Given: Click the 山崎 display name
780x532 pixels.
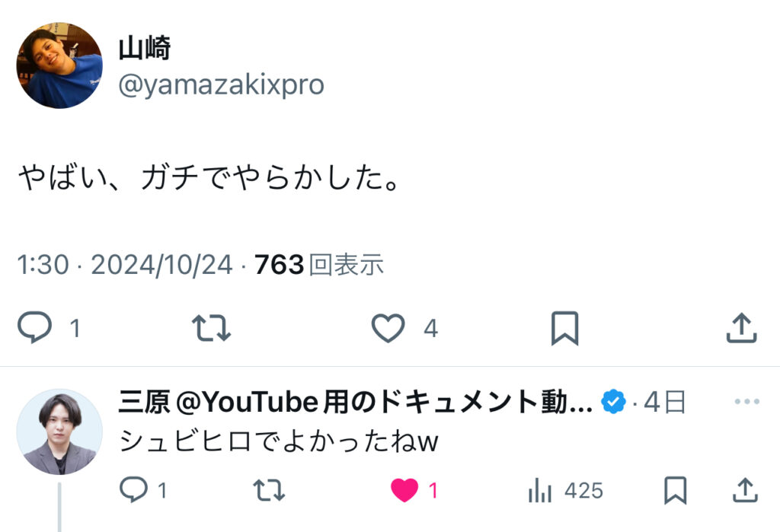Looking at the screenshot, I should 145,49.
